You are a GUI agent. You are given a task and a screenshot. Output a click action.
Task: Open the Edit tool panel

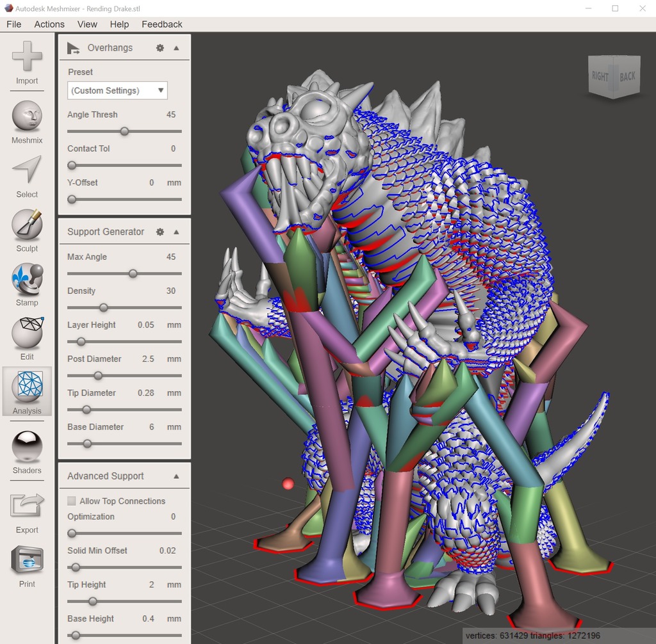click(27, 333)
